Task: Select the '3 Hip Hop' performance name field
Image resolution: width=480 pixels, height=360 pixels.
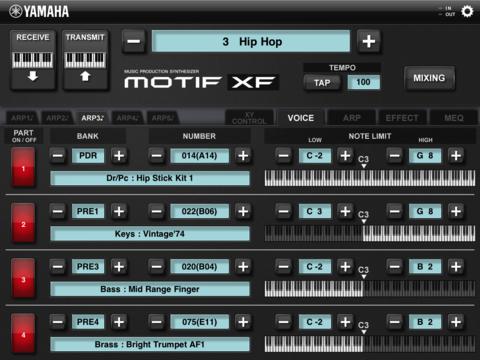Action: coord(251,42)
